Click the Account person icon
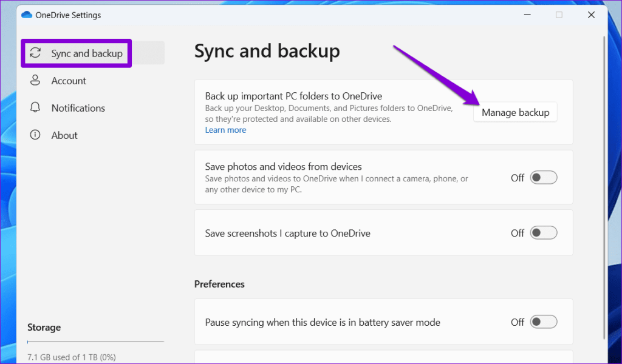 [36, 81]
